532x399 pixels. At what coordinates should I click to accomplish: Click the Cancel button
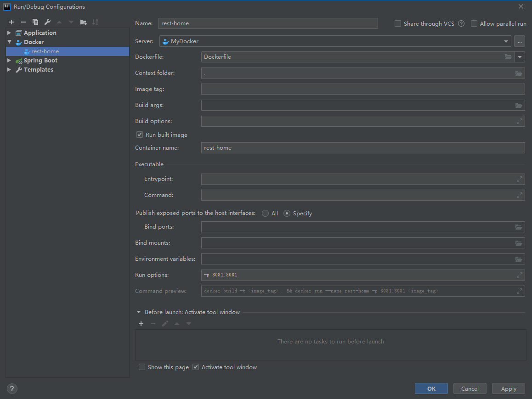coord(470,388)
